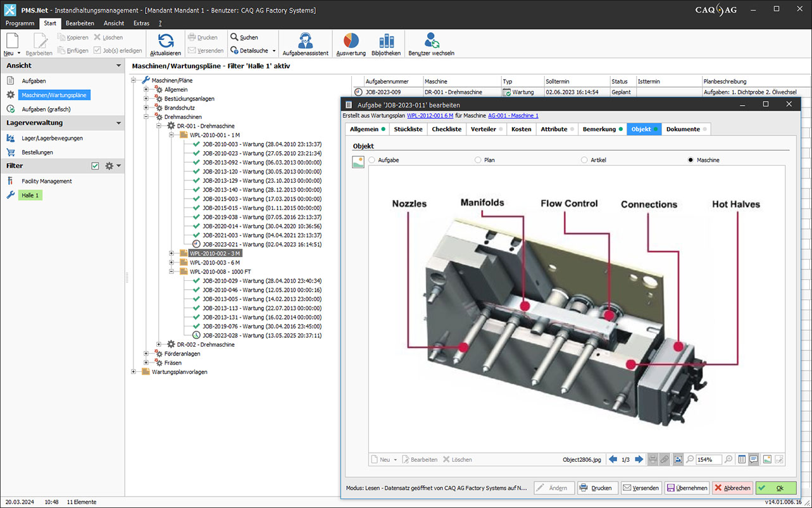The height and width of the screenshot is (508, 812).
Task: Open filter settings gear icon
Action: click(109, 166)
